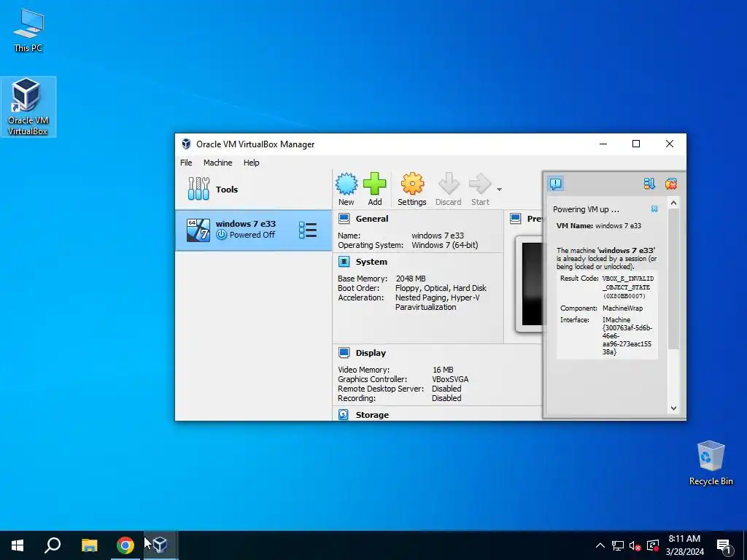Click the notification panel scroll down arrow
Viewport: 747px width, 560px height.
coord(673,408)
